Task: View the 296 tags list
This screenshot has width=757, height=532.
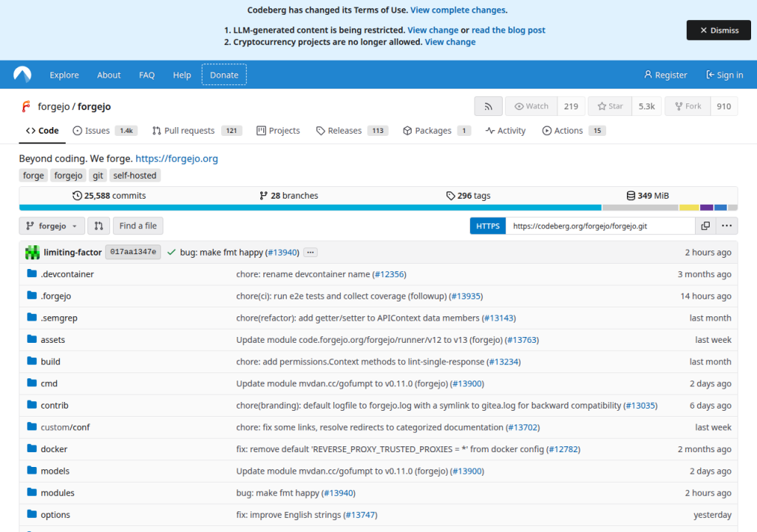Action: (x=468, y=196)
